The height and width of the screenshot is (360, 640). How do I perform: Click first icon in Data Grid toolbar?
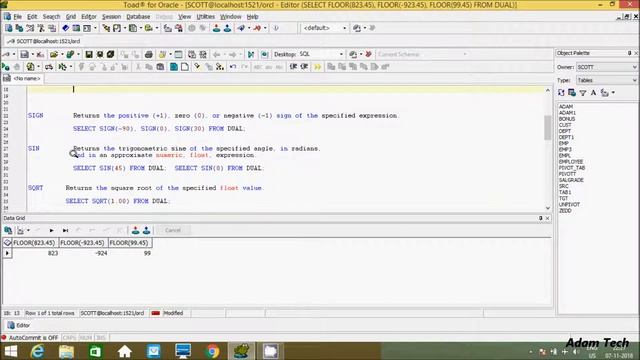tap(8, 231)
